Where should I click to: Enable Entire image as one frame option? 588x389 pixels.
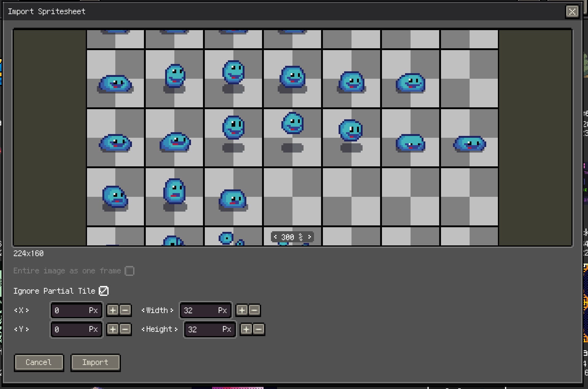(x=130, y=271)
